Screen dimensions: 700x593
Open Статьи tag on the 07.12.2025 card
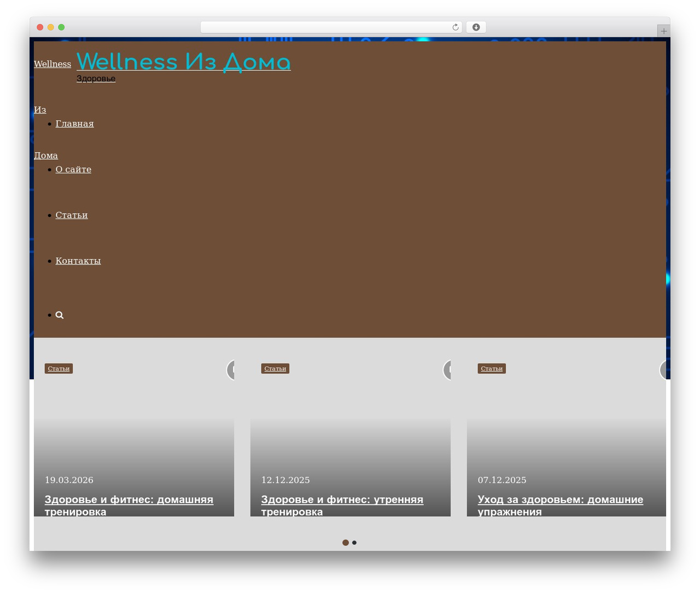point(492,369)
